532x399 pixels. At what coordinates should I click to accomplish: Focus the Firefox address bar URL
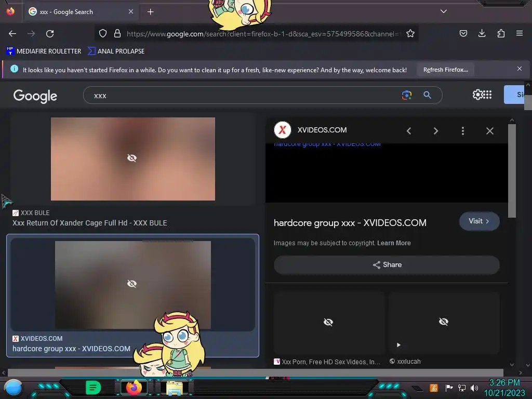pyautogui.click(x=262, y=34)
